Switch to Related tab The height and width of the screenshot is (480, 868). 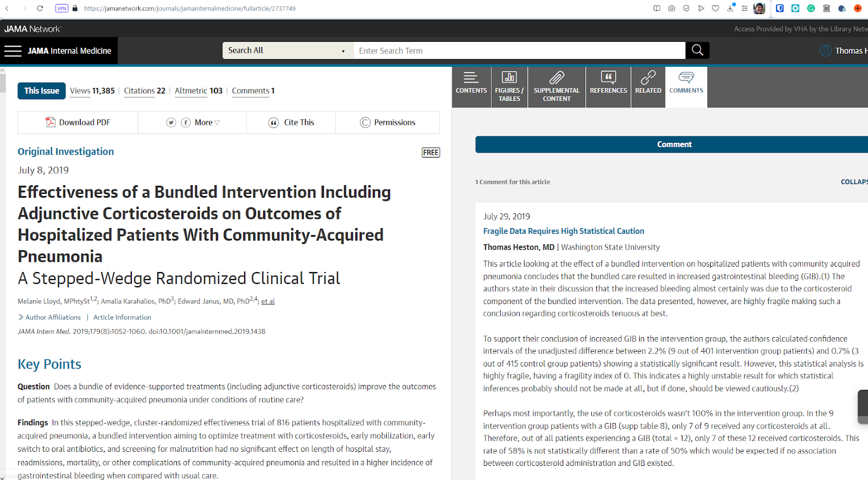tap(648, 87)
